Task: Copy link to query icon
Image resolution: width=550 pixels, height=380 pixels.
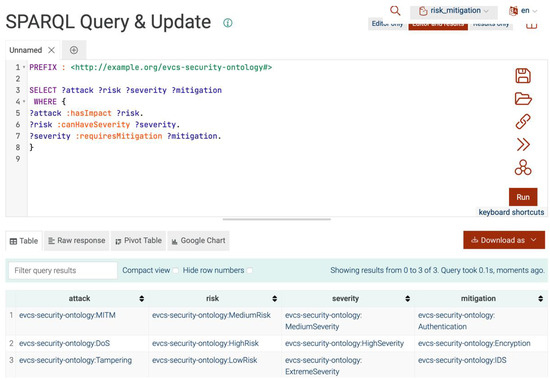Action: 523,121
